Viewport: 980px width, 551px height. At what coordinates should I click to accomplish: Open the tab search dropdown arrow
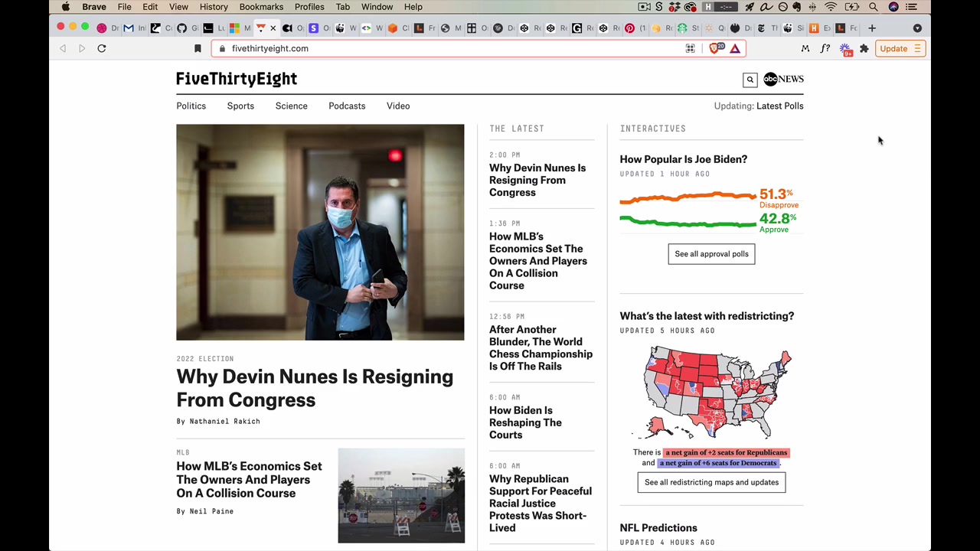917,28
